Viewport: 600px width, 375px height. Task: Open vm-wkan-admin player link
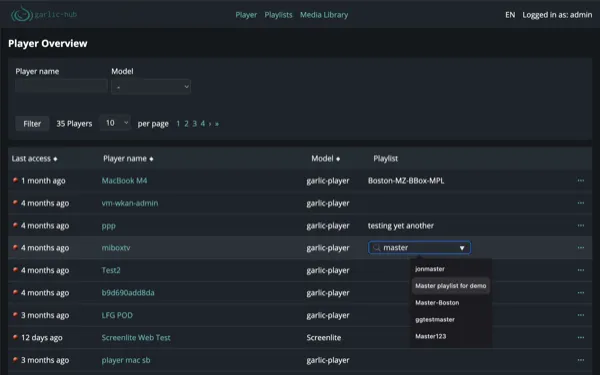[x=130, y=203]
